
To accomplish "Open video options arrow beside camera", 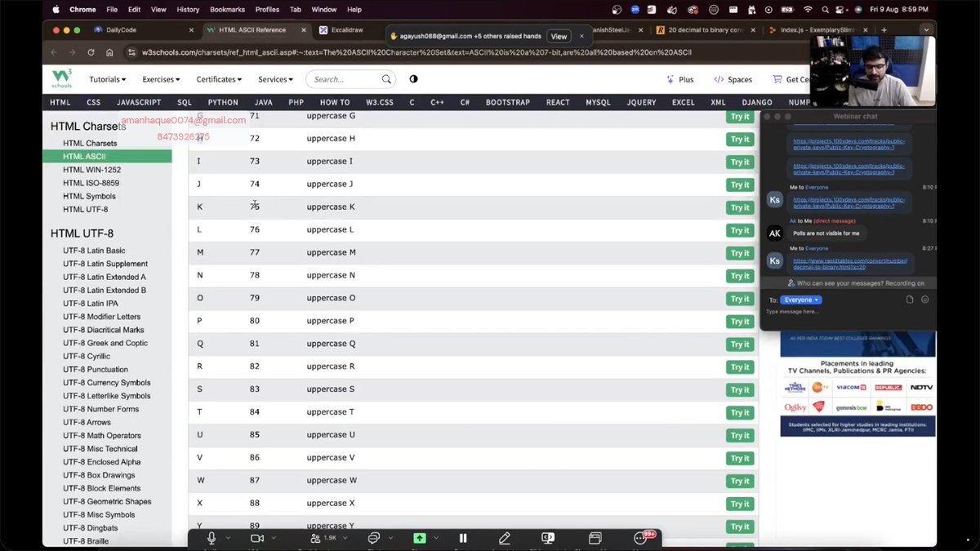I will (274, 538).
